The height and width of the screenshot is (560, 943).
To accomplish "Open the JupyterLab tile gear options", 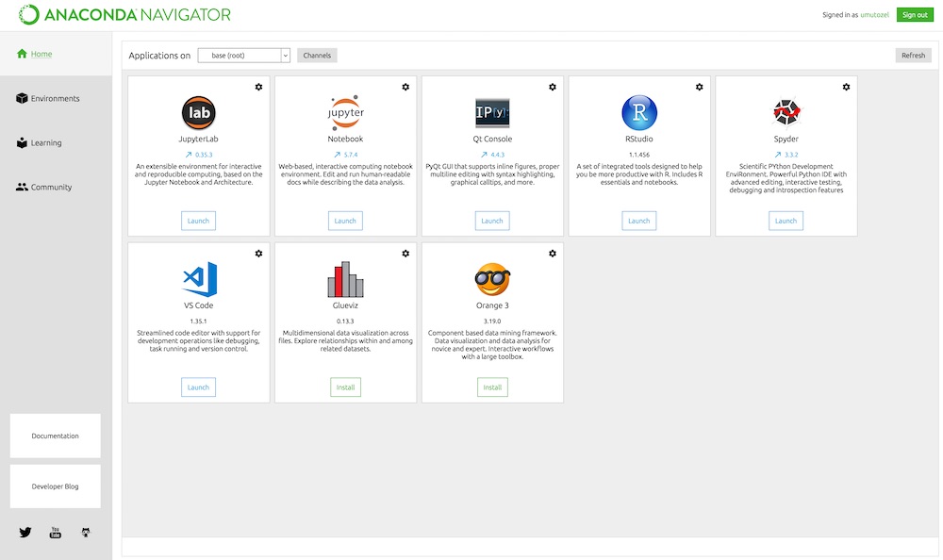I will (x=258, y=87).
